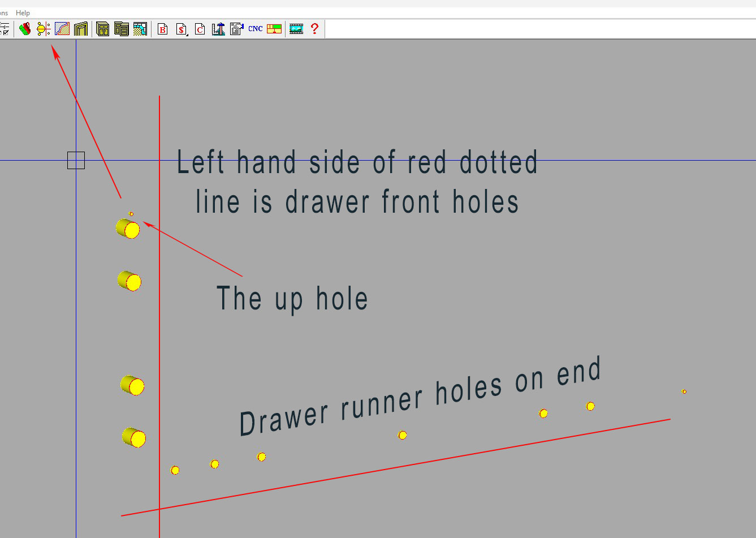Select the small up hole marker
This screenshot has height=538, width=756.
click(131, 214)
